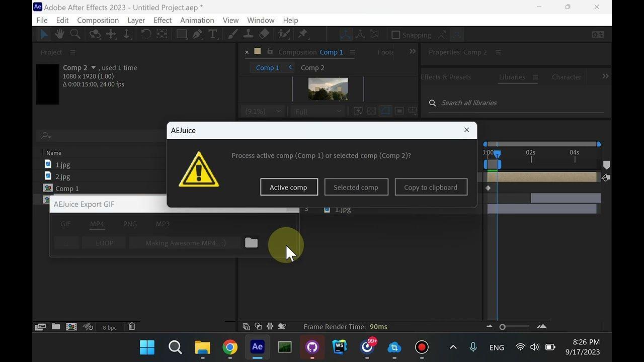The height and width of the screenshot is (362, 644).
Task: Delete selected project item with trash icon
Action: [x=132, y=327]
